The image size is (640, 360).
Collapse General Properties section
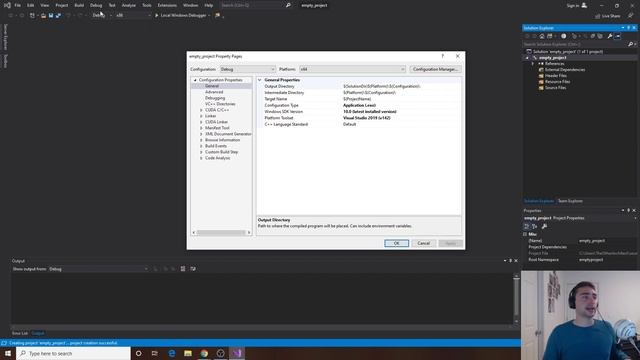[260, 80]
